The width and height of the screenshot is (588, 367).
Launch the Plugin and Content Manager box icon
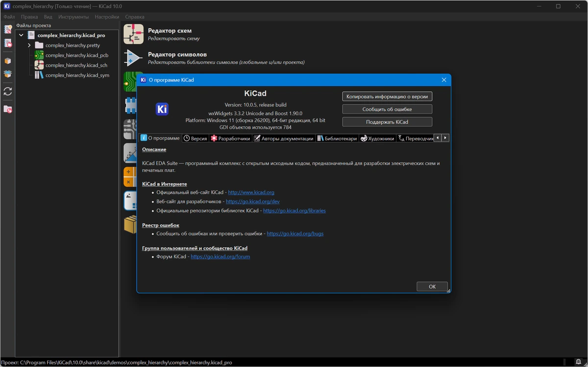[x=129, y=224]
